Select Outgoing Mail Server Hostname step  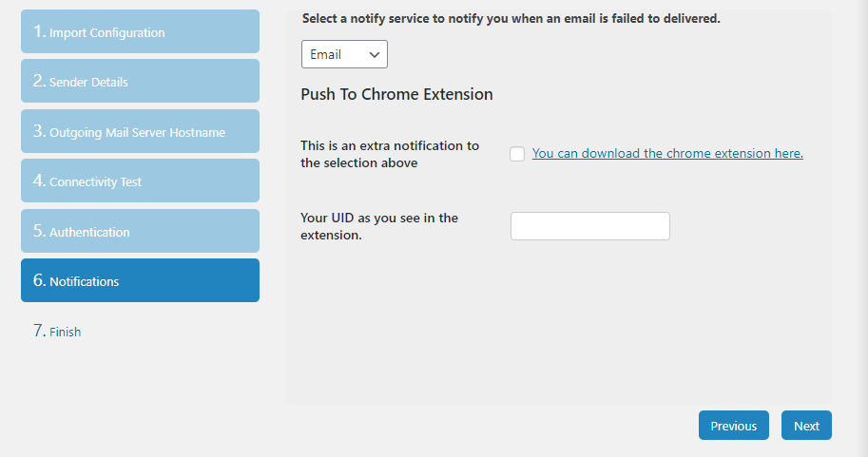pyautogui.click(x=140, y=132)
